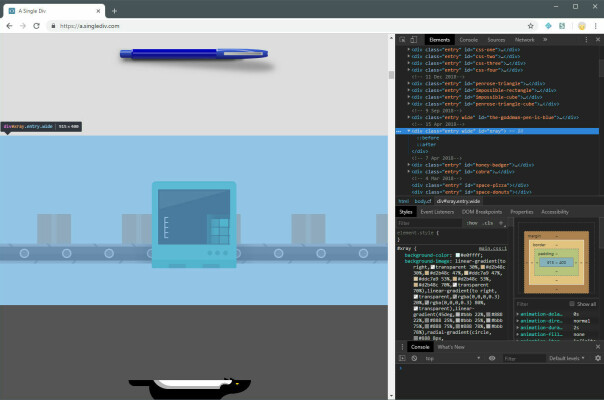The height and width of the screenshot is (400, 604).
Task: Switch to the What's New drawer tab
Action: [451, 347]
